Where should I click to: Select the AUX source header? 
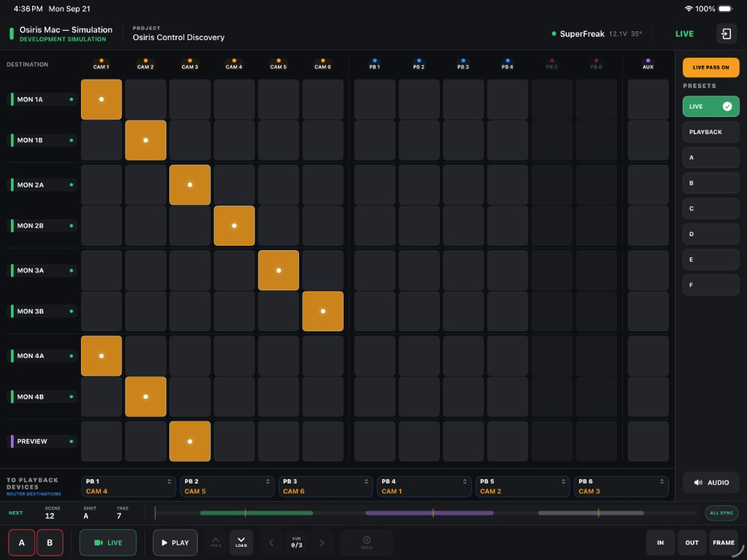(x=648, y=64)
